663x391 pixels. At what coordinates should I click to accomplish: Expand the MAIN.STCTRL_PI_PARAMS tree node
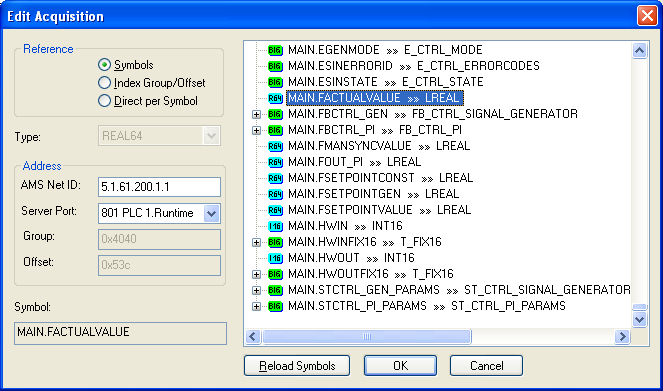(x=256, y=306)
